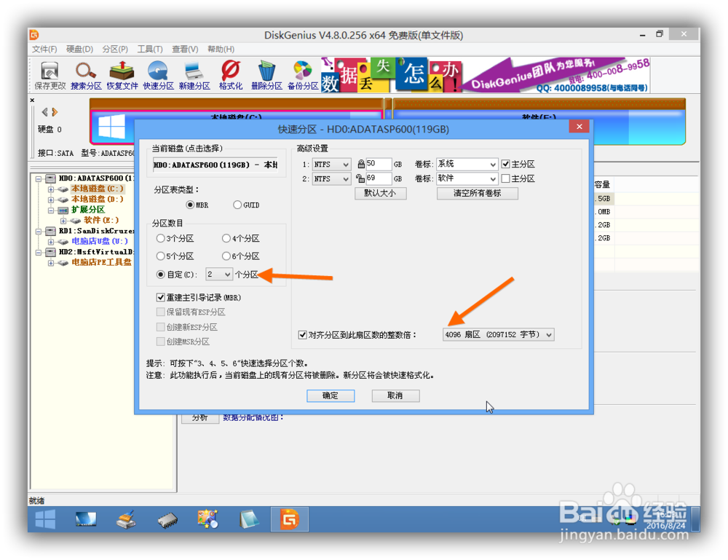
Task: Open the 工具 menu
Action: point(150,49)
